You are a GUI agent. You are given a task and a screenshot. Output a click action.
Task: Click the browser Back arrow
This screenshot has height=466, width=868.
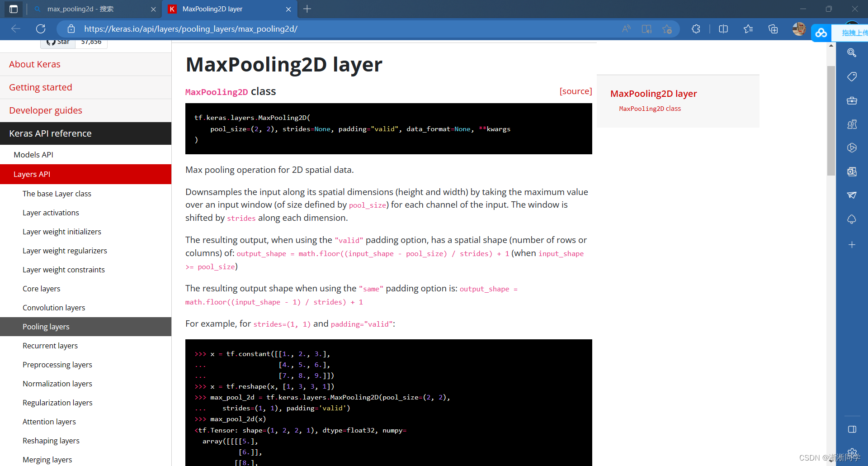16,29
